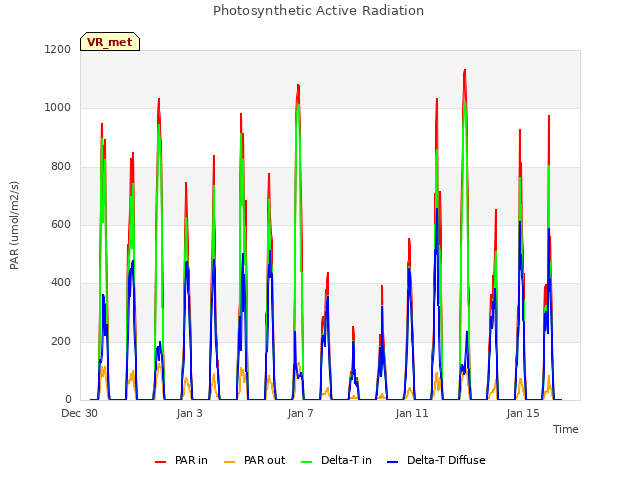Screen dimensions: 640x480
Task: Click the Jan 7 axis label
Action: (300, 413)
